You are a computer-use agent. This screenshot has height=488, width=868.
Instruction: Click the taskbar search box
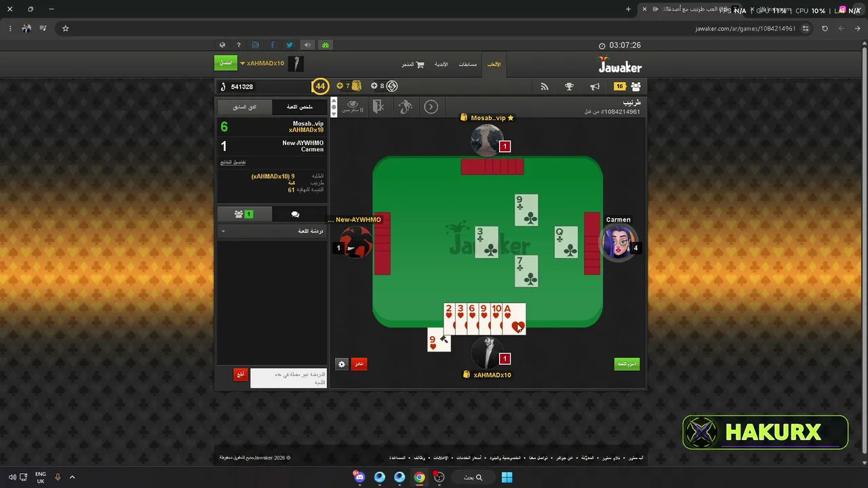click(473, 477)
